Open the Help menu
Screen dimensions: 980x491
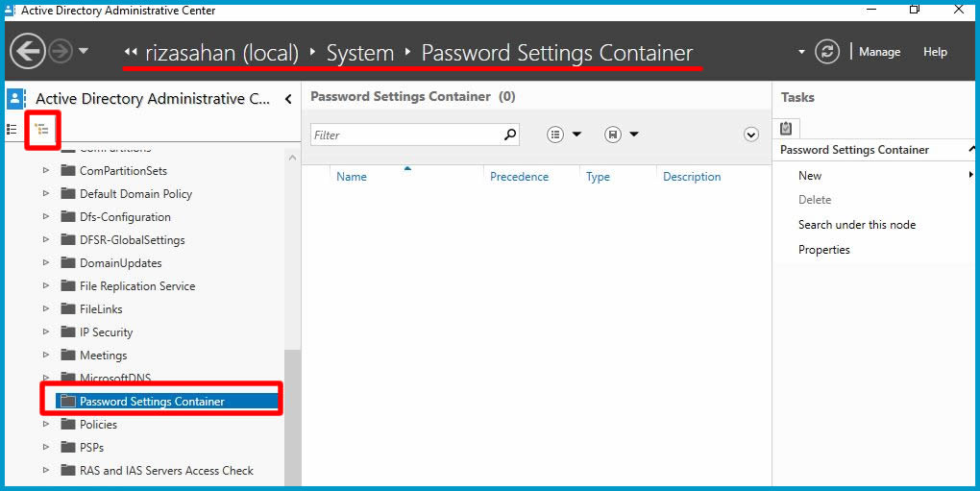(935, 52)
